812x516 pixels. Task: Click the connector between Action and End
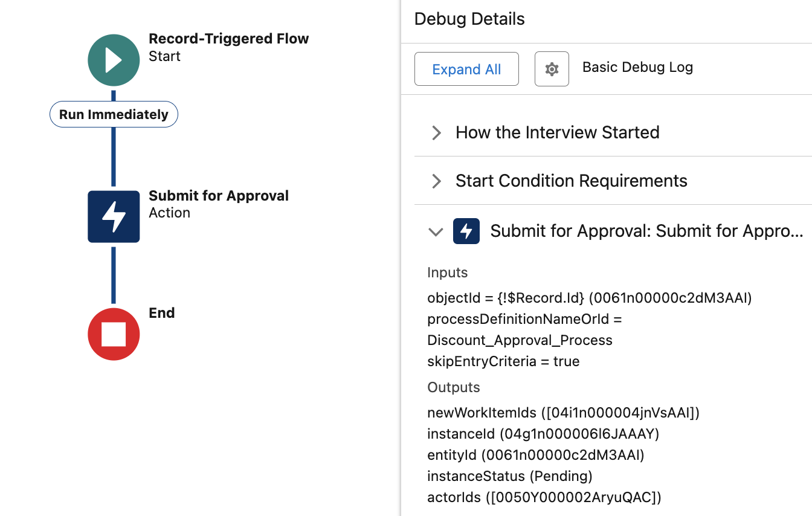[x=114, y=275]
